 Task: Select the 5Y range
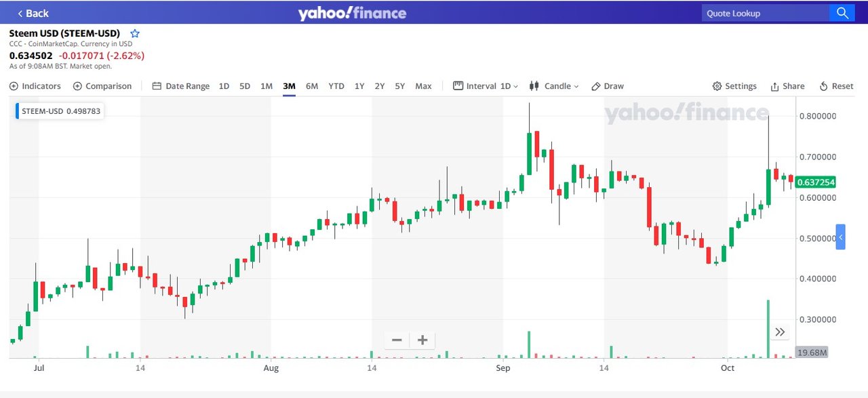(x=400, y=86)
